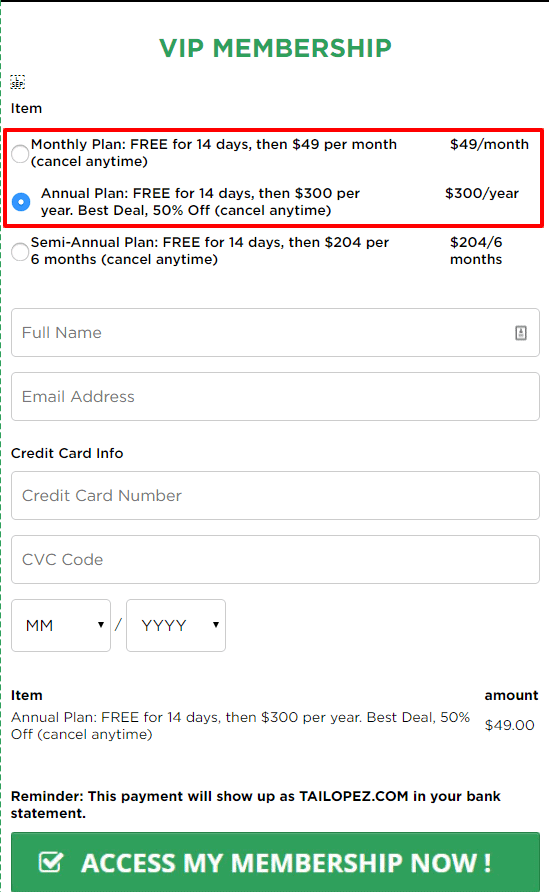Click the small SEP placeholder icon
This screenshot has height=892, width=549.
pos(18,82)
